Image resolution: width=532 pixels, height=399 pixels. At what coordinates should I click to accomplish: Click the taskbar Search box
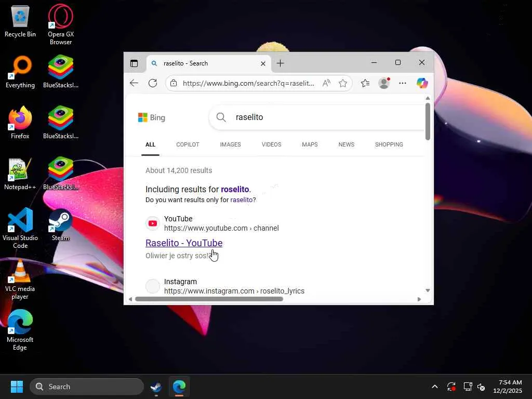(x=87, y=387)
